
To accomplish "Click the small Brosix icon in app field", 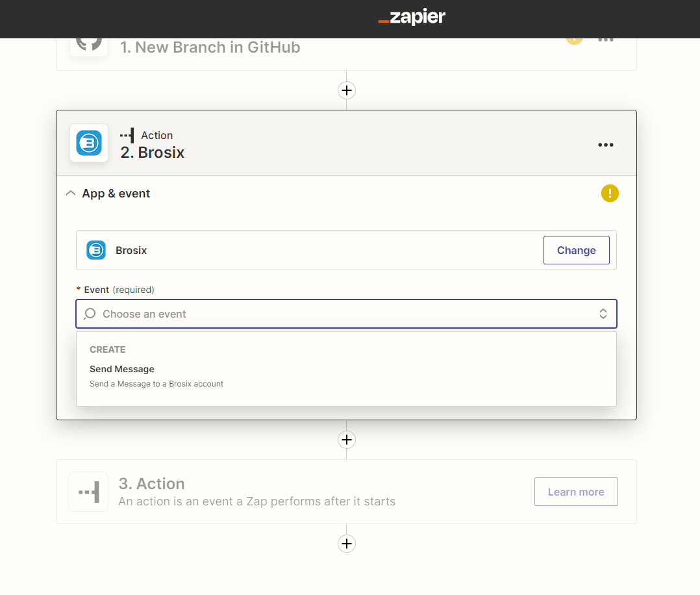I will (96, 250).
